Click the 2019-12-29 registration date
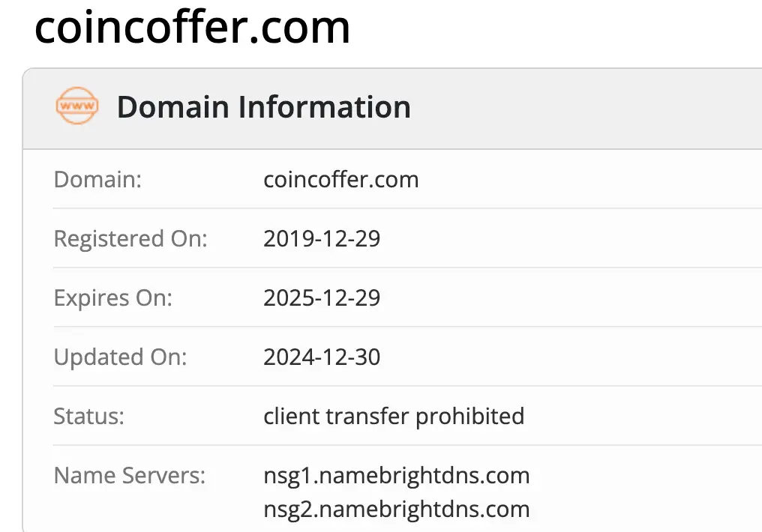Screen dimensions: 762x532 click(x=322, y=239)
